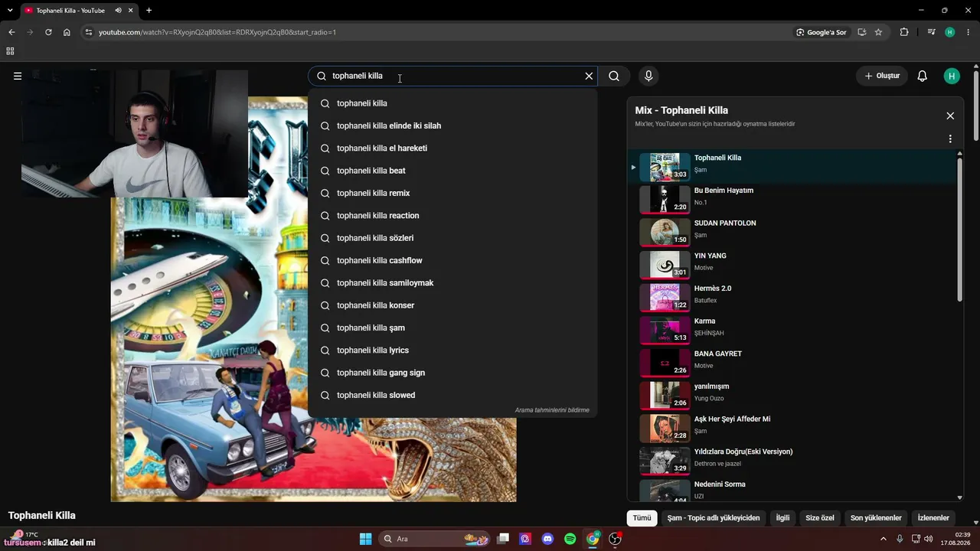This screenshot has height=551, width=980.
Task: Open the bookmarks bar apps grid
Action: (x=10, y=51)
